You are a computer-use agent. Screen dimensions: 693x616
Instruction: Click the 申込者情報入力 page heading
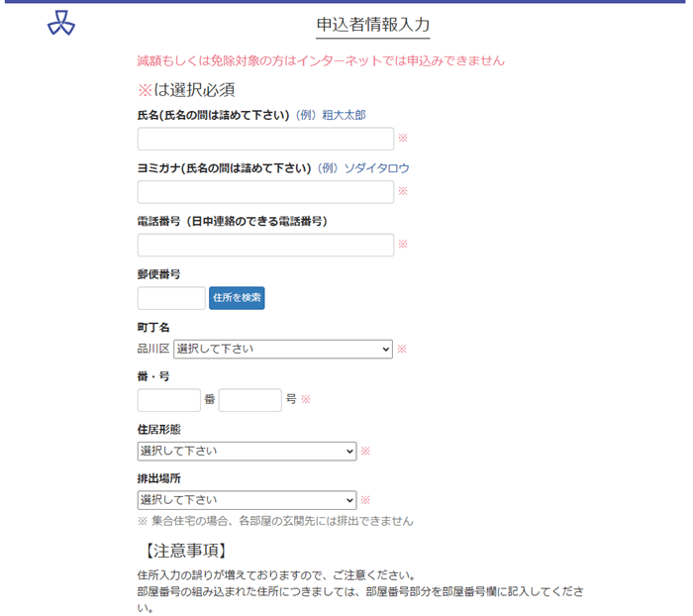373,25
